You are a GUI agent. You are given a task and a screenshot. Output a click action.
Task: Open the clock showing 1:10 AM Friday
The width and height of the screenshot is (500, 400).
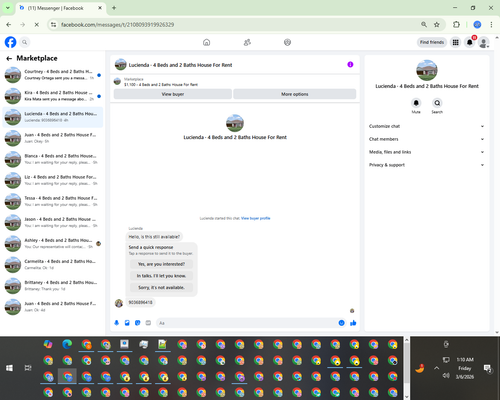click(x=465, y=368)
